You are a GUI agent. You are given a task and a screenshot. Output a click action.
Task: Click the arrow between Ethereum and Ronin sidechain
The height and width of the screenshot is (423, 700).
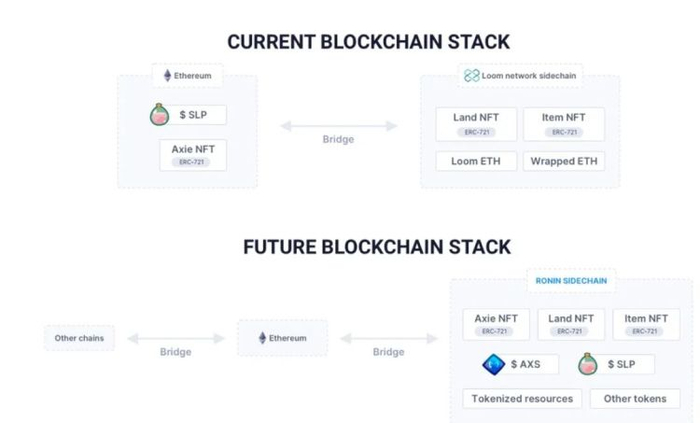(388, 338)
